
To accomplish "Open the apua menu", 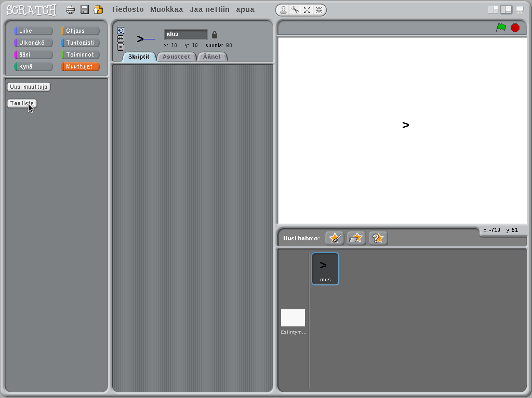I will 245,9.
